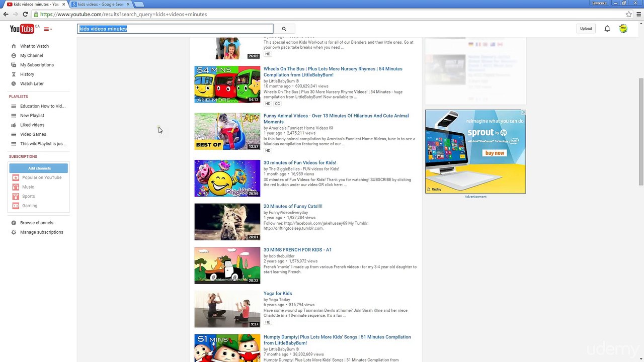Open the account avatar menu
This screenshot has height=362, width=644.
[623, 29]
